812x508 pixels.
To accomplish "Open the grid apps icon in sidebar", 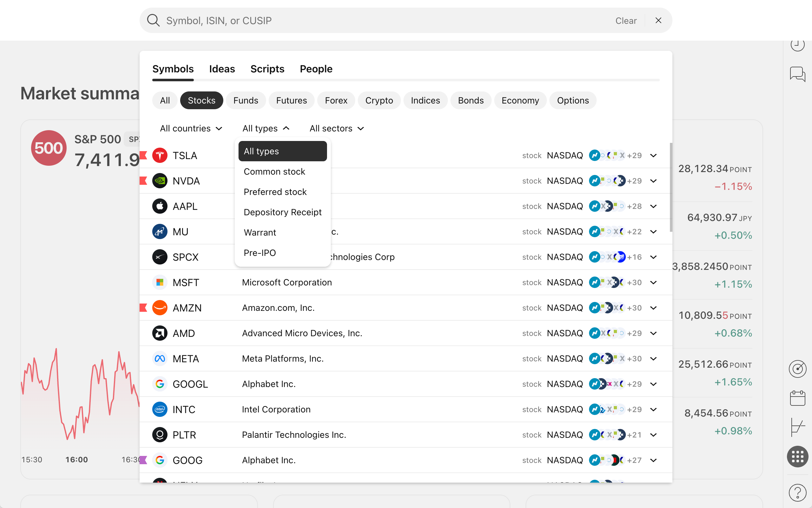I will click(797, 457).
